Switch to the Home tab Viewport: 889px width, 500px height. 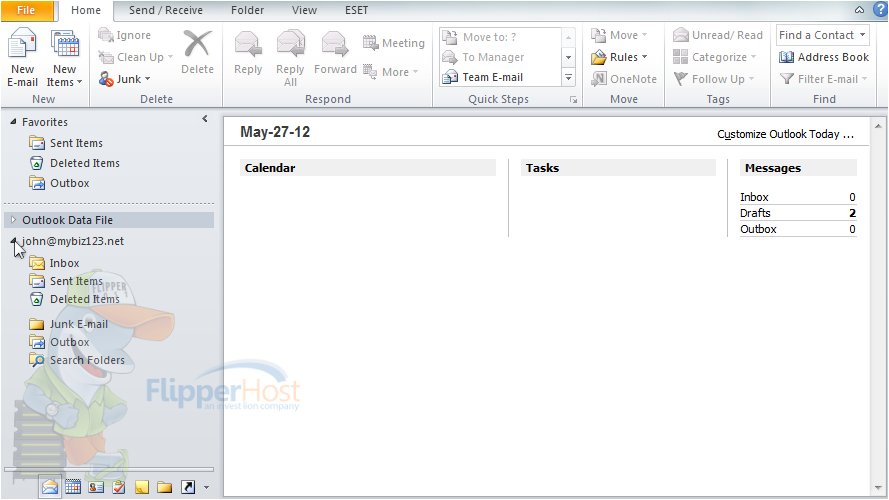(x=86, y=10)
